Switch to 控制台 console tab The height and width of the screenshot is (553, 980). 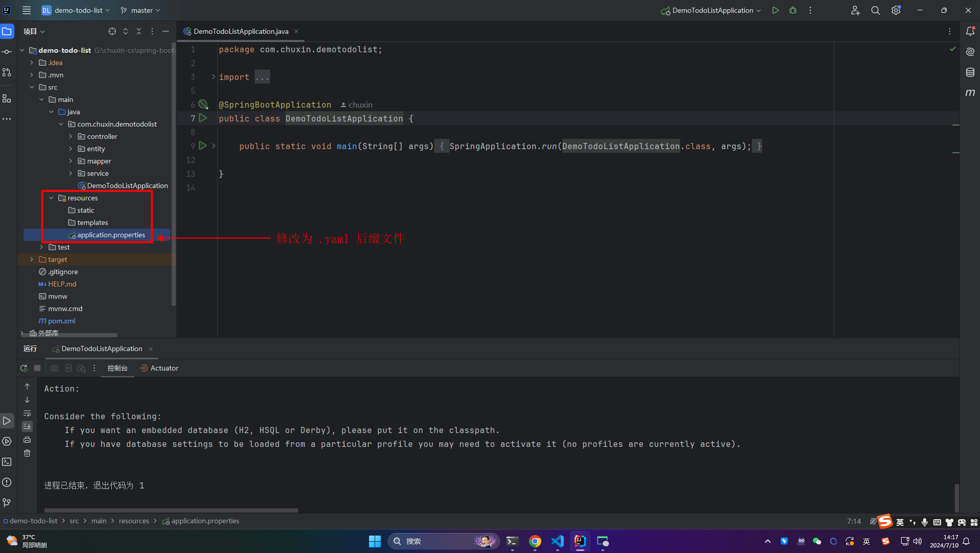[117, 368]
